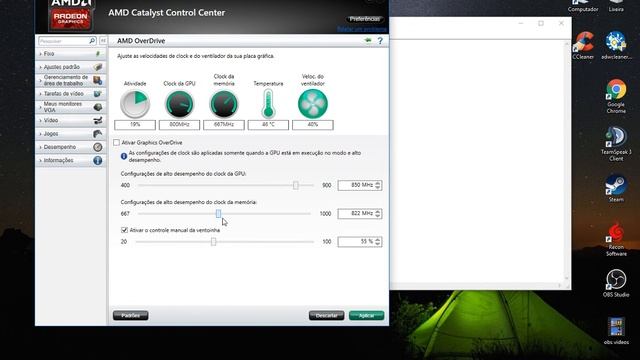Click the Clock da GPU gauge
The width and height of the screenshot is (640, 360).
click(179, 104)
